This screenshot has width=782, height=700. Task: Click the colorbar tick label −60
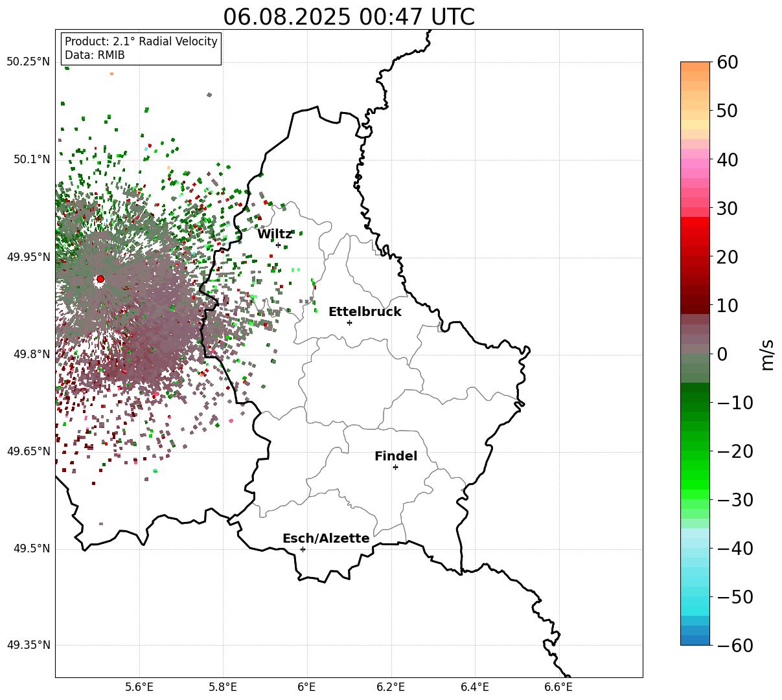(735, 646)
